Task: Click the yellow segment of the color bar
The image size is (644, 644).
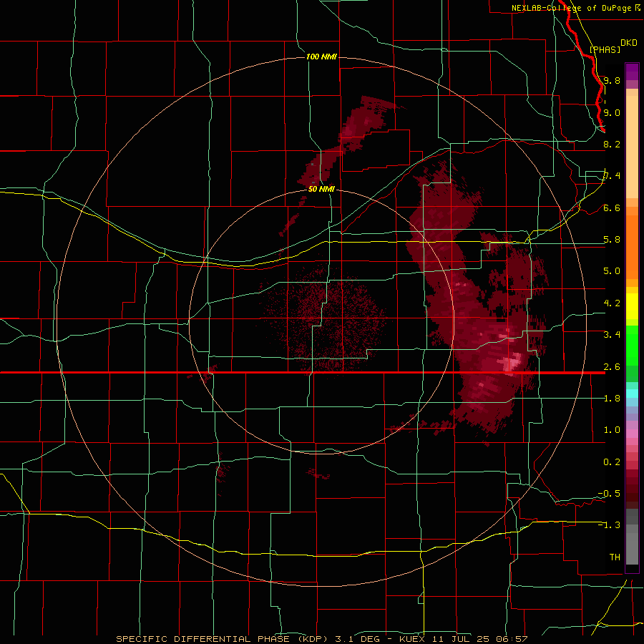Action: click(x=632, y=306)
